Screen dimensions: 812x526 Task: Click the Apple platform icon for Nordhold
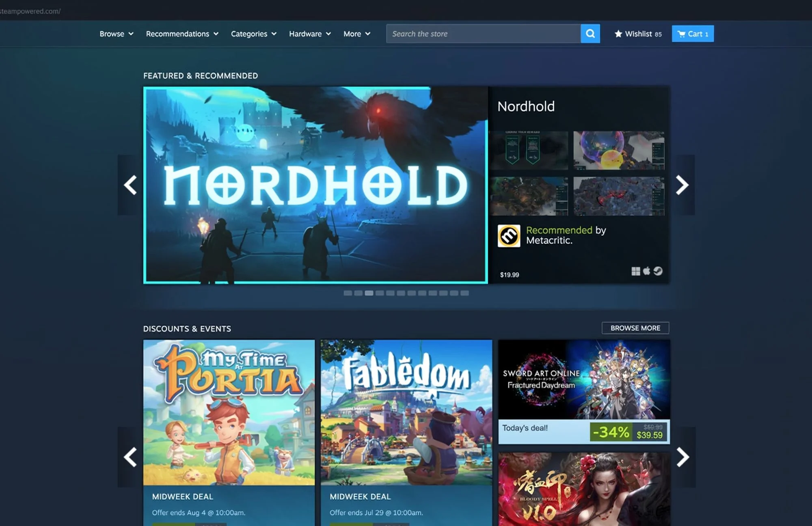tap(647, 271)
